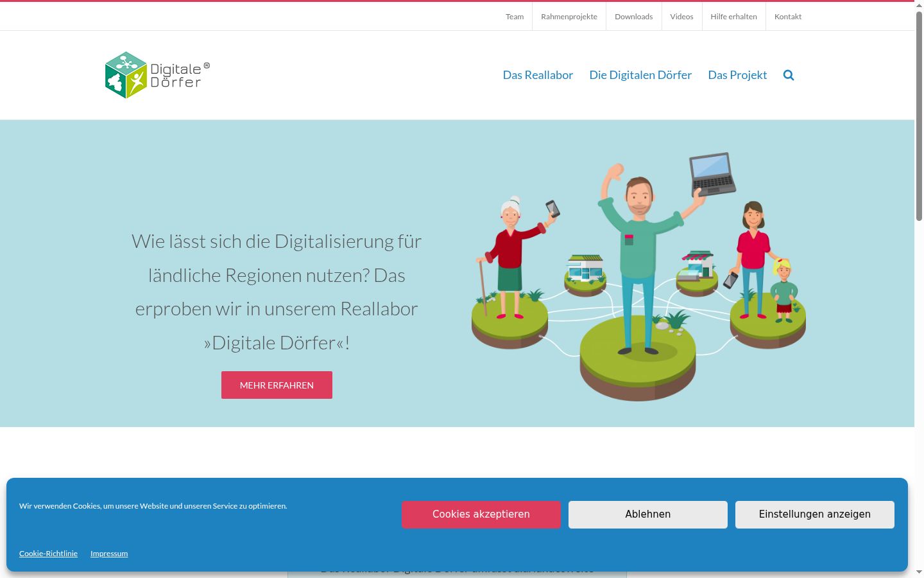This screenshot has width=924, height=578.
Task: Open the Impressum link in cookie banner
Action: click(x=109, y=554)
